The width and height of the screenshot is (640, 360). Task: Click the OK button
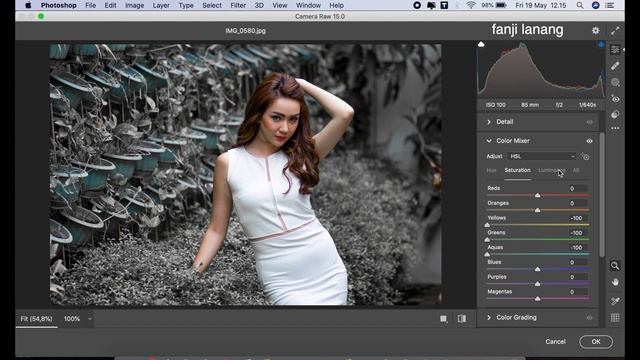pyautogui.click(x=596, y=342)
